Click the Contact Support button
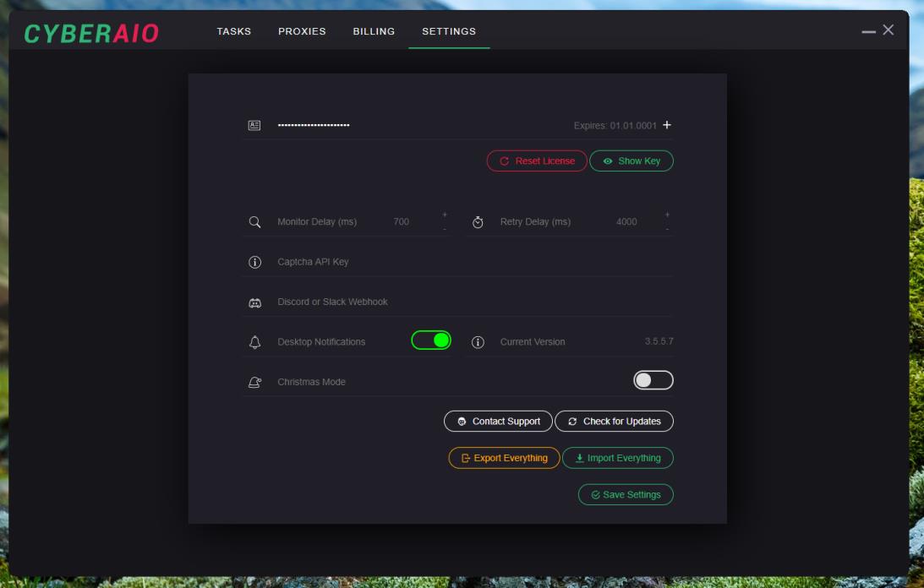Viewport: 924px width, 588px height. pyautogui.click(x=498, y=422)
